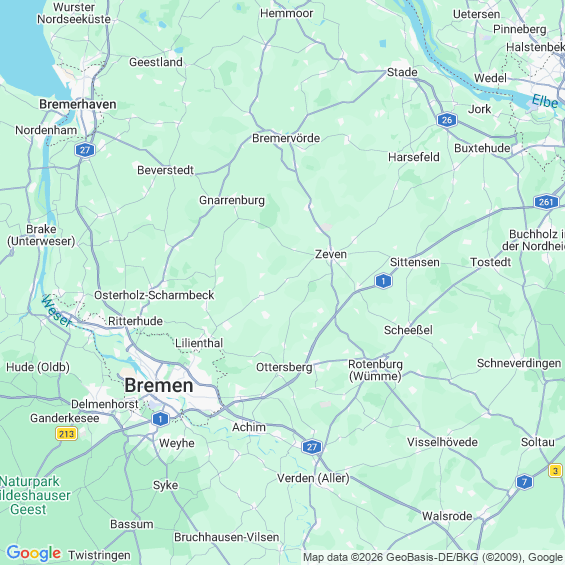Click the Map data copyright notice
Viewport: 565px width, 565px height.
coord(433,557)
